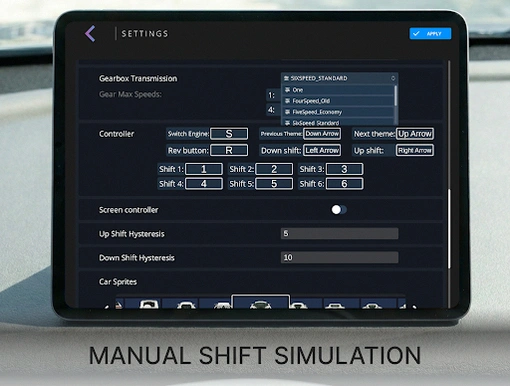Screen dimensions: 510x386
Task: Set the Shift 2 key binding
Action: click(x=274, y=169)
